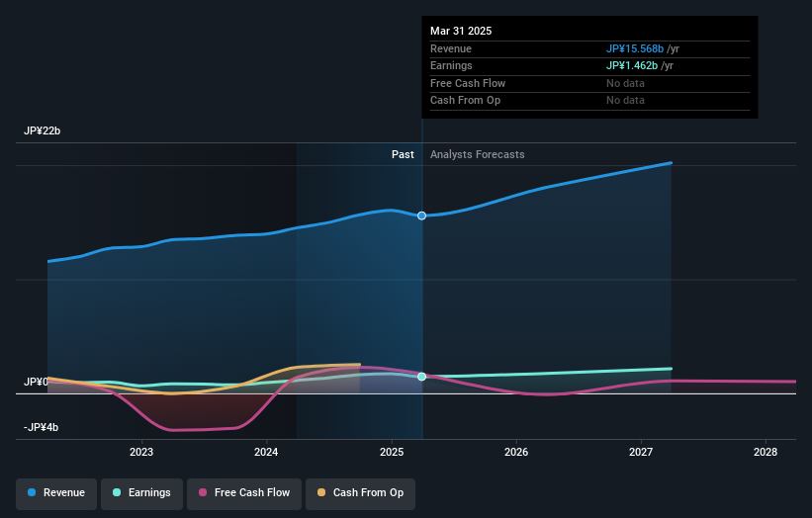Image resolution: width=812 pixels, height=518 pixels.
Task: Click the tooltip date 'Mar 31 2025'
Action: coord(461,31)
